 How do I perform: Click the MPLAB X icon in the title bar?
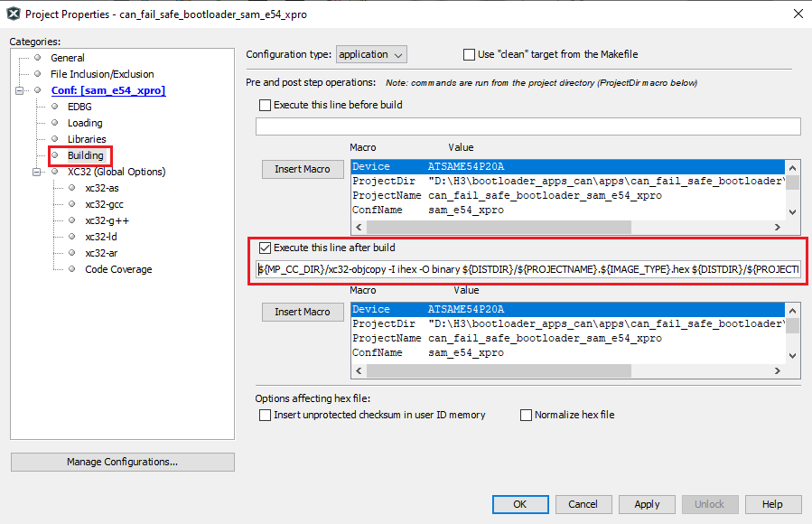pos(14,14)
